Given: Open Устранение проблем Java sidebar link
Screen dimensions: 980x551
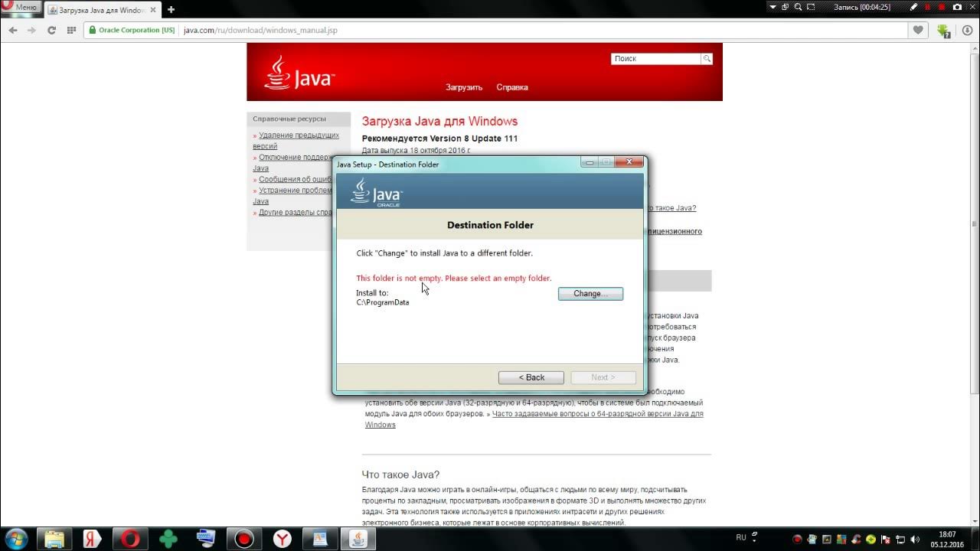Looking at the screenshot, I should point(293,196).
